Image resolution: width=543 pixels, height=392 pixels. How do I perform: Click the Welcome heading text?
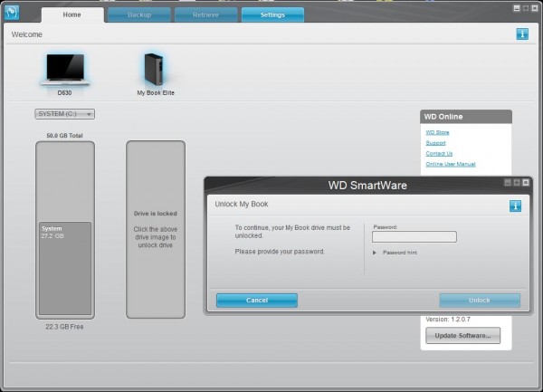[x=26, y=34]
